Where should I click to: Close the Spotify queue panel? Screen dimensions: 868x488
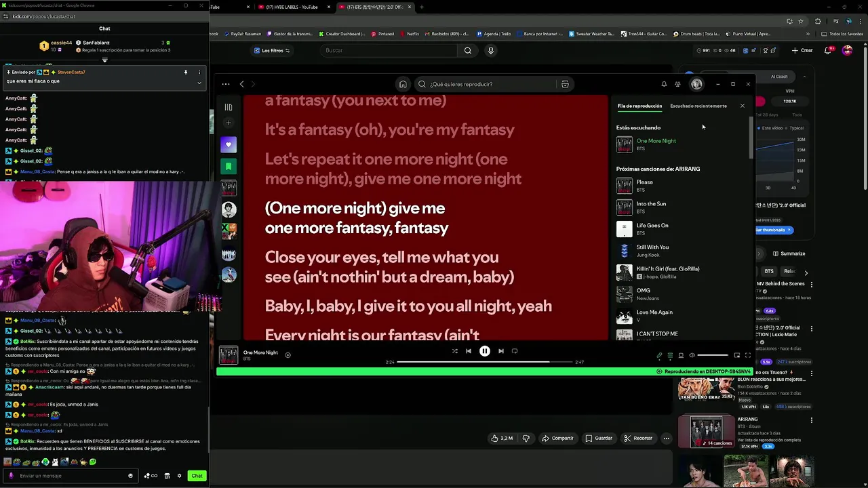click(742, 106)
